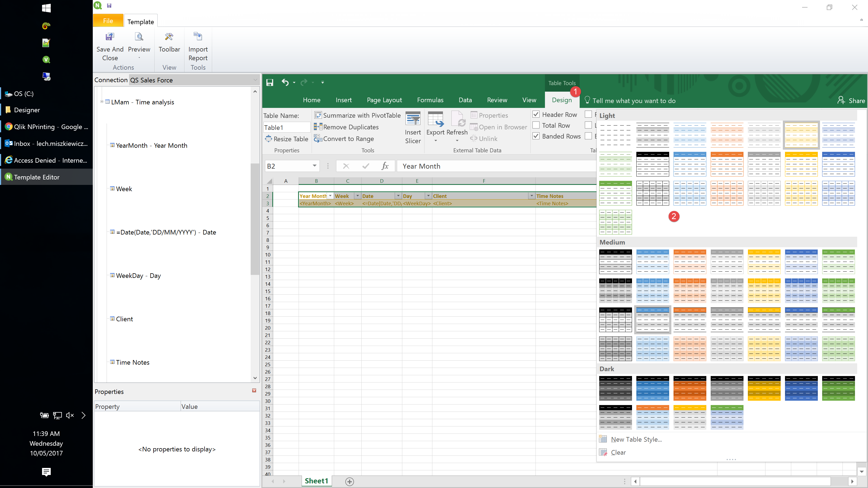Click Resize Table
The height and width of the screenshot is (488, 868).
pyautogui.click(x=286, y=139)
